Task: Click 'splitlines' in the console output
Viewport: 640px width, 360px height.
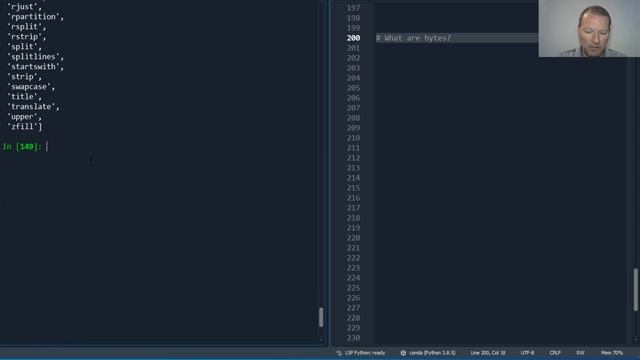Action: pos(33,57)
